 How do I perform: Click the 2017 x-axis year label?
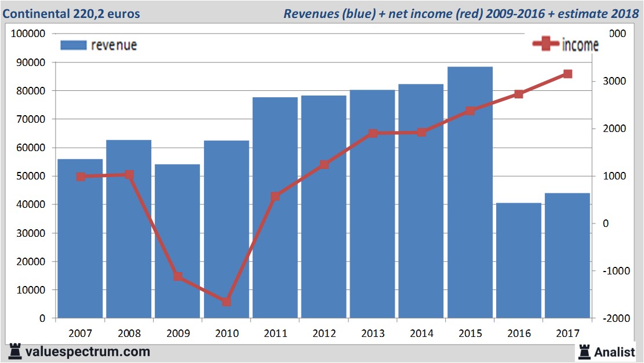pos(567,333)
